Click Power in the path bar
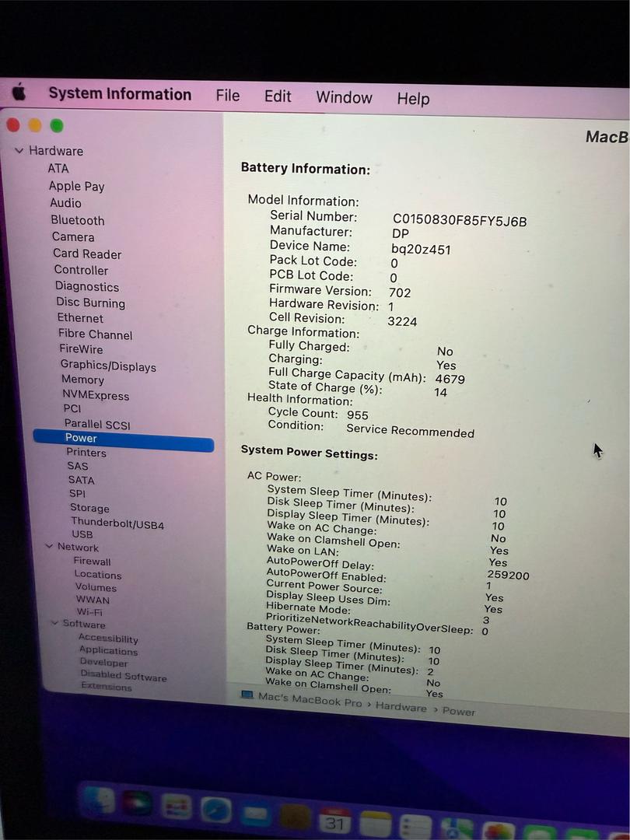Viewport: 630px width, 840px height. tap(459, 712)
